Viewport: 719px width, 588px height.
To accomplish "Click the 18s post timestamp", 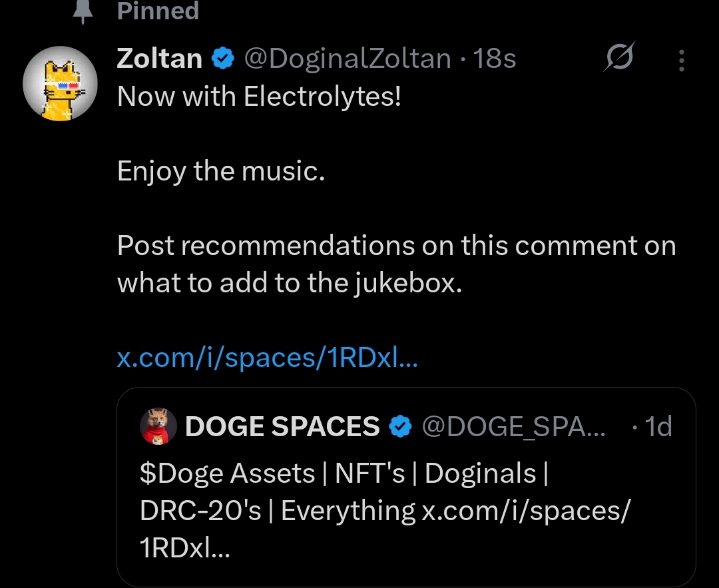I will pos(493,59).
